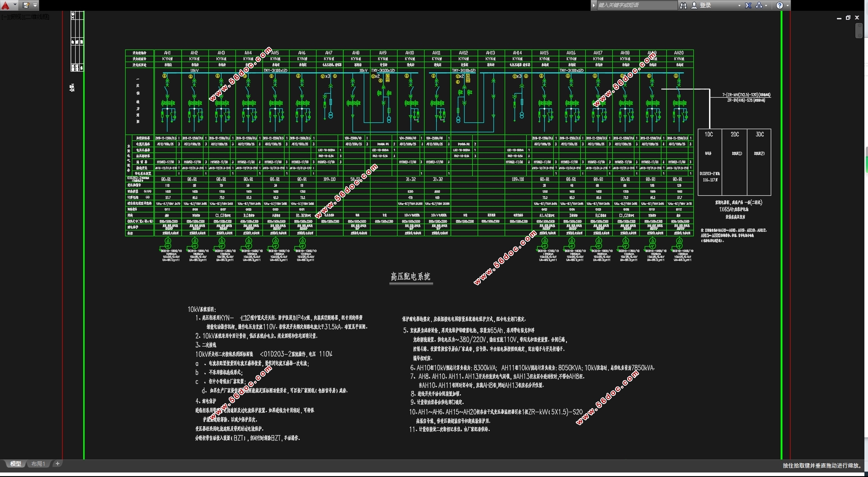Select the AH3 cabinet header
868x477 pixels.
click(222, 53)
